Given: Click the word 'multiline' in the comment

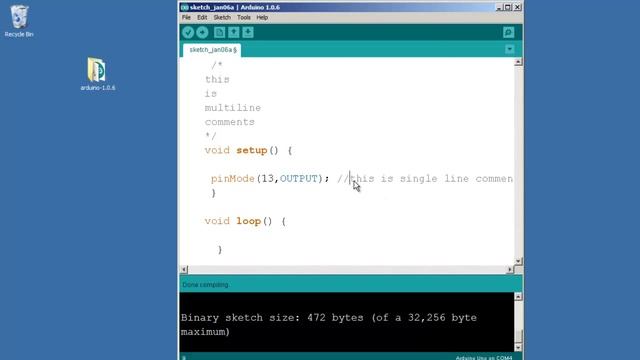Looking at the screenshot, I should (233, 108).
